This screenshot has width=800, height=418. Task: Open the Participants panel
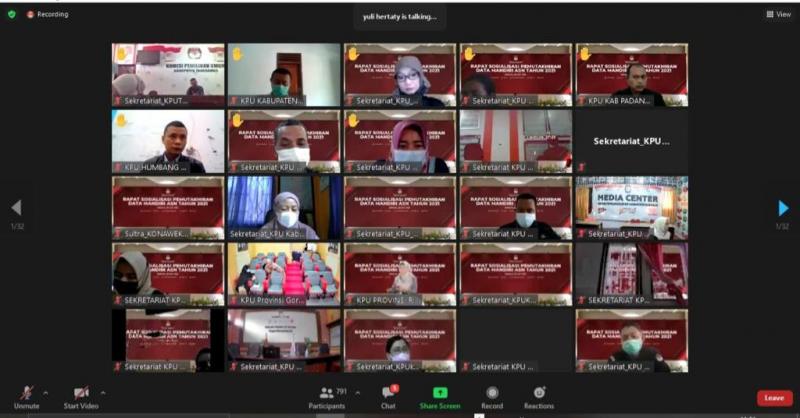(327, 395)
